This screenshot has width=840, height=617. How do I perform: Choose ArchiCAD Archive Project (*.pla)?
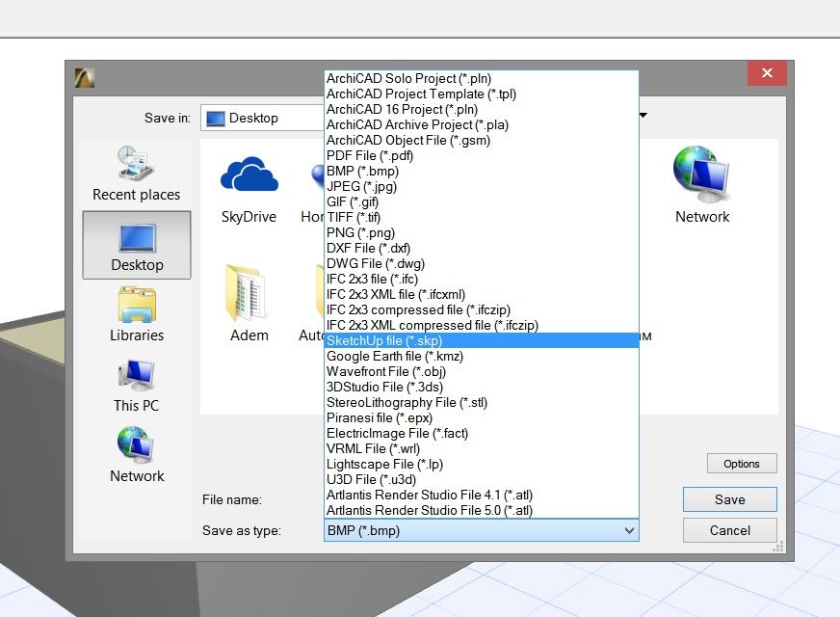482,125
